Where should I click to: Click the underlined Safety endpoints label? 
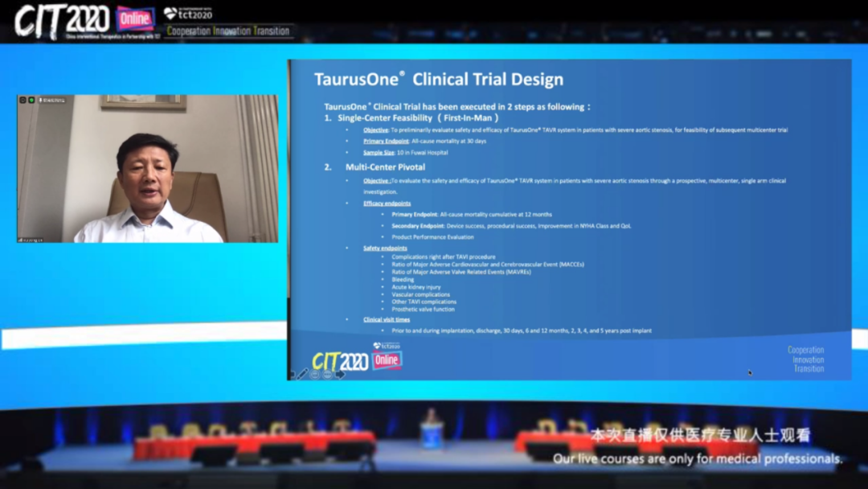[385, 248]
